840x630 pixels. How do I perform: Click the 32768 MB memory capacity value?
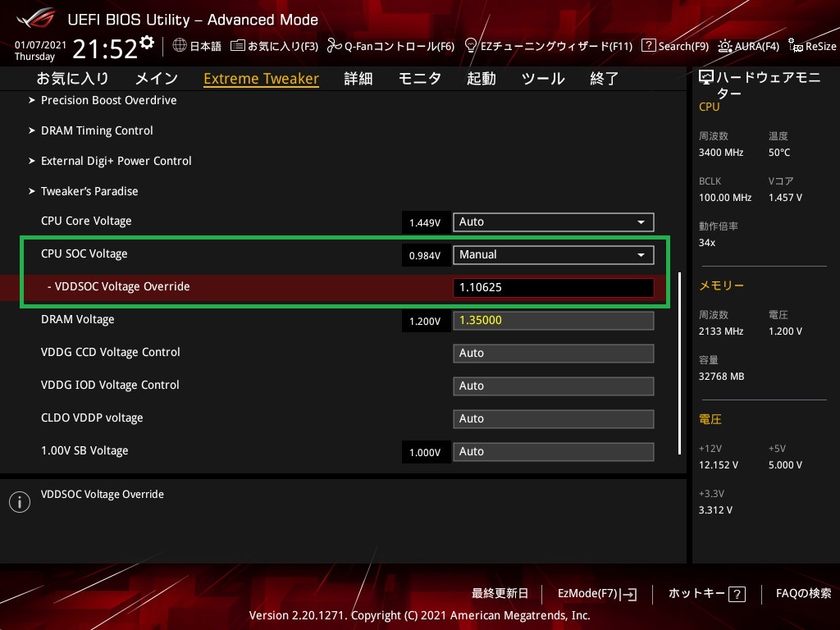pos(722,377)
